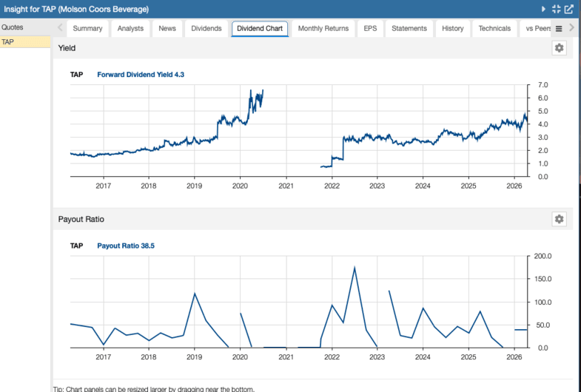Click the collapse window icon in title bar
Viewport: 581px width, 392px height.
coord(556,9)
